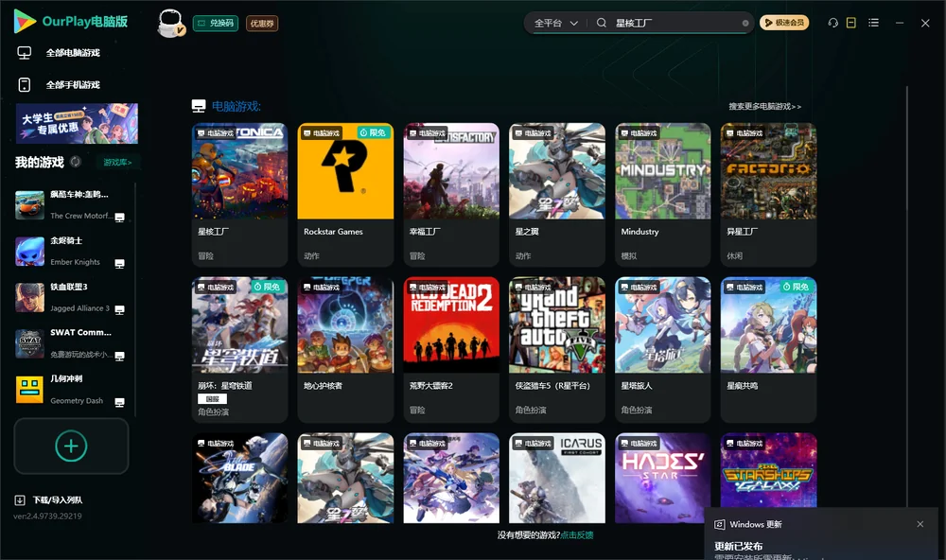Click the search magnifier icon
946x560 pixels.
tap(602, 23)
